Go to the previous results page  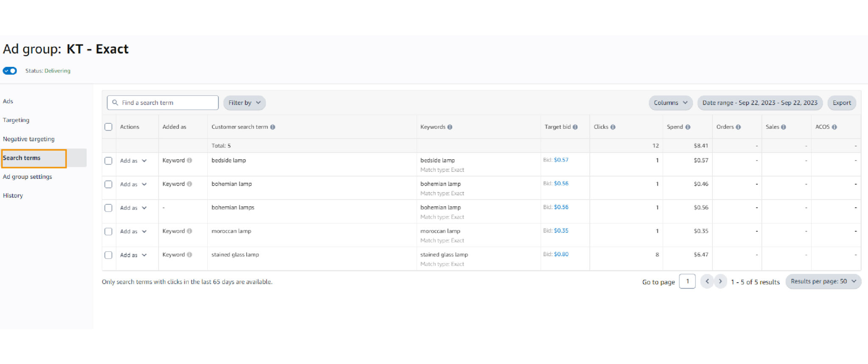[707, 281]
